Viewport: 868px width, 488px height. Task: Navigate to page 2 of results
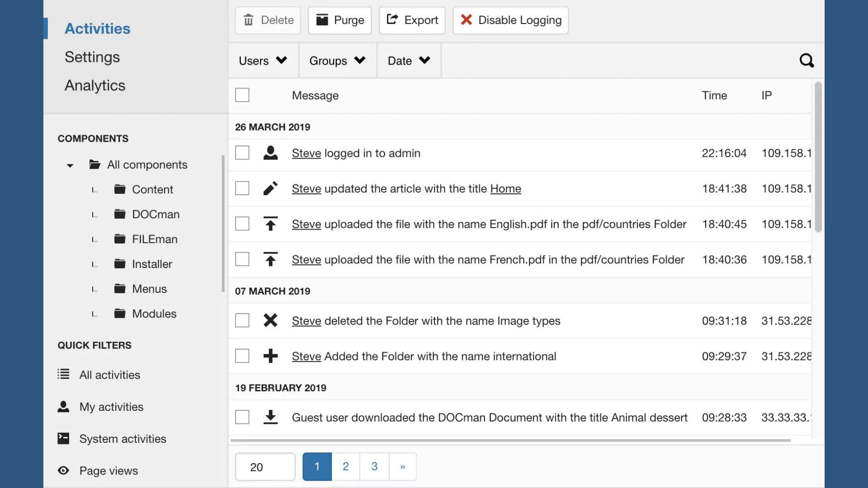click(x=346, y=466)
